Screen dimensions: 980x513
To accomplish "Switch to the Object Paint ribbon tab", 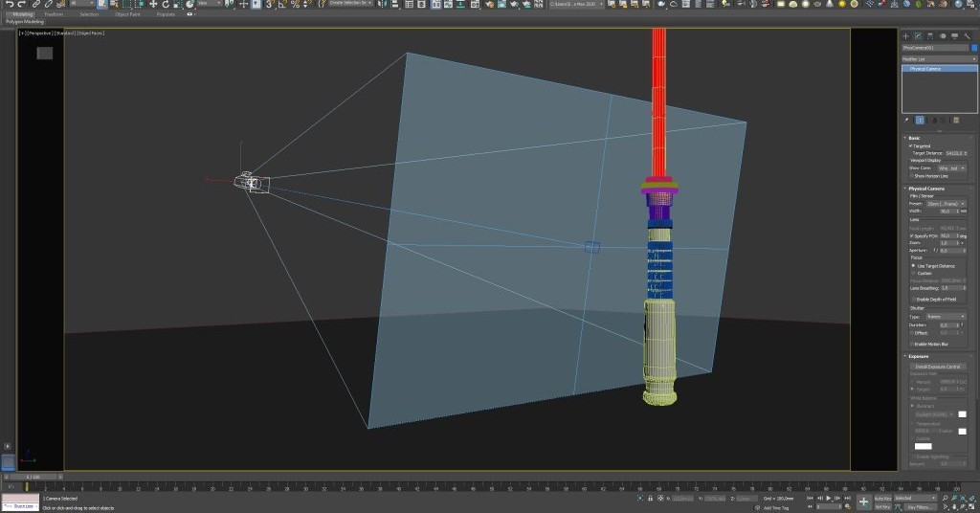I will coord(127,14).
